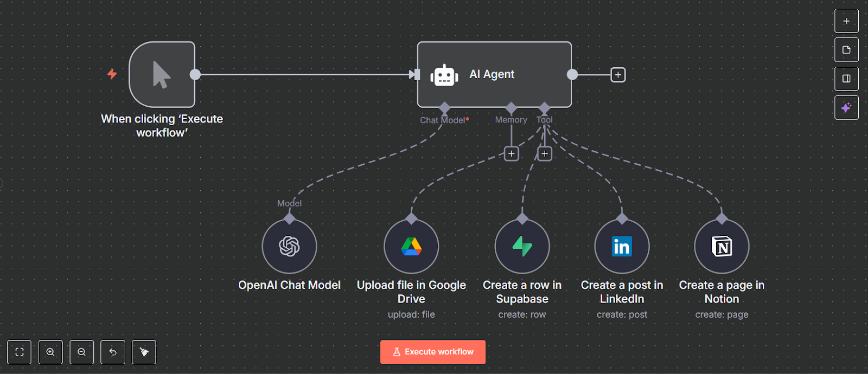Select the 'Create a row in Supabase' label

tap(522, 292)
